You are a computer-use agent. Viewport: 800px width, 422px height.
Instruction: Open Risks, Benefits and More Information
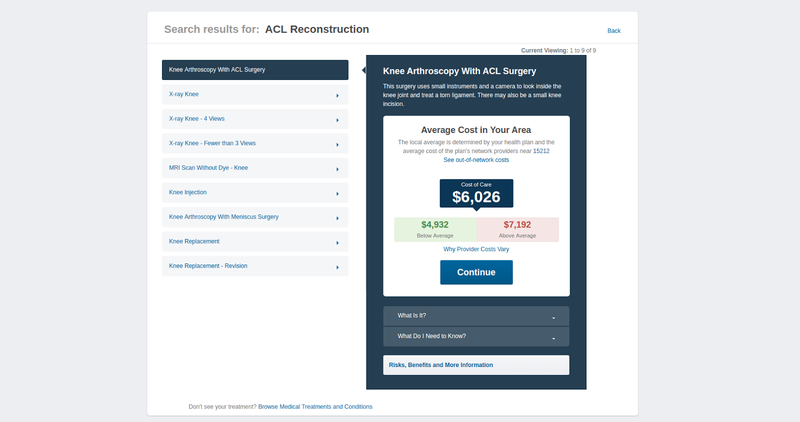(476, 365)
